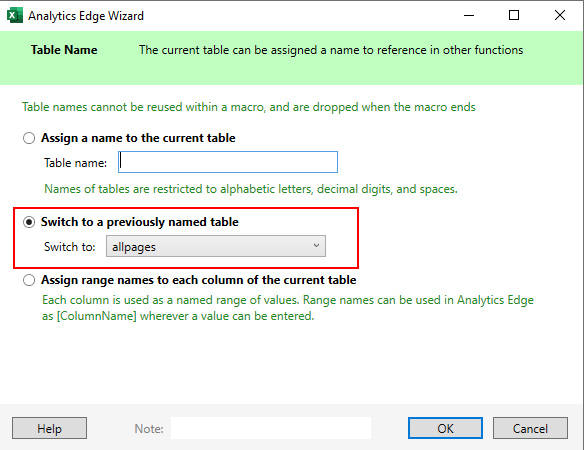Close the Analytics Edge Wizard window
This screenshot has height=450, width=584.
[x=560, y=15]
